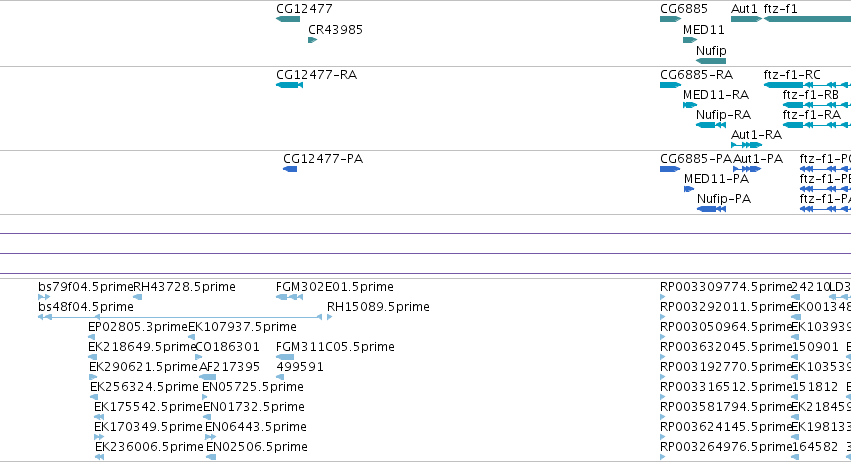Select the CR43985 gene arrow
Viewport: 851px width, 462px height.
[312, 40]
